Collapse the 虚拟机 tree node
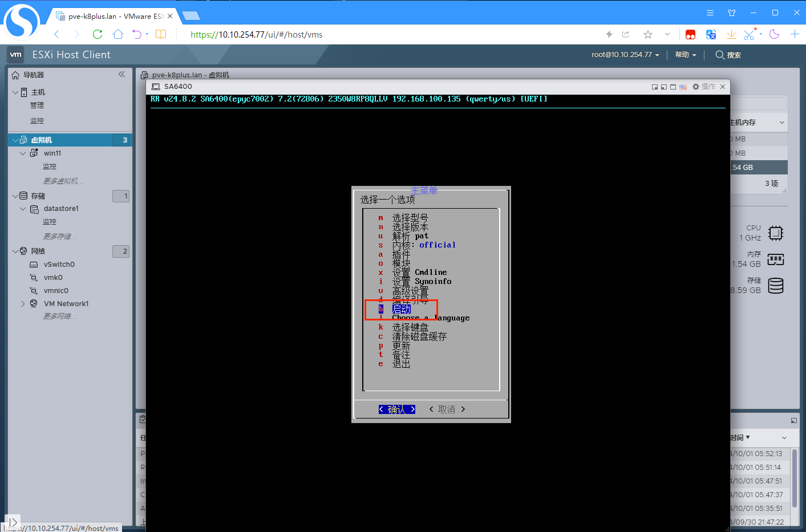Screen dimensions: 806x532 15,140
